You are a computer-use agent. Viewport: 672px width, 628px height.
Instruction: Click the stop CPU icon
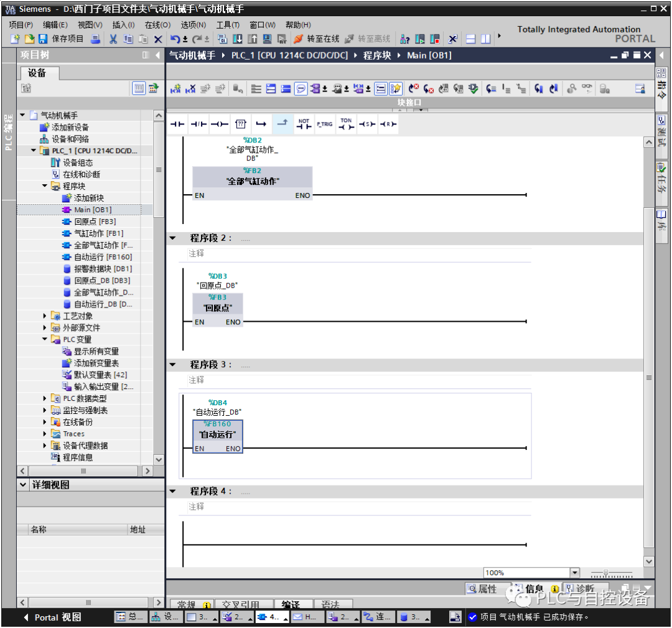coord(434,39)
